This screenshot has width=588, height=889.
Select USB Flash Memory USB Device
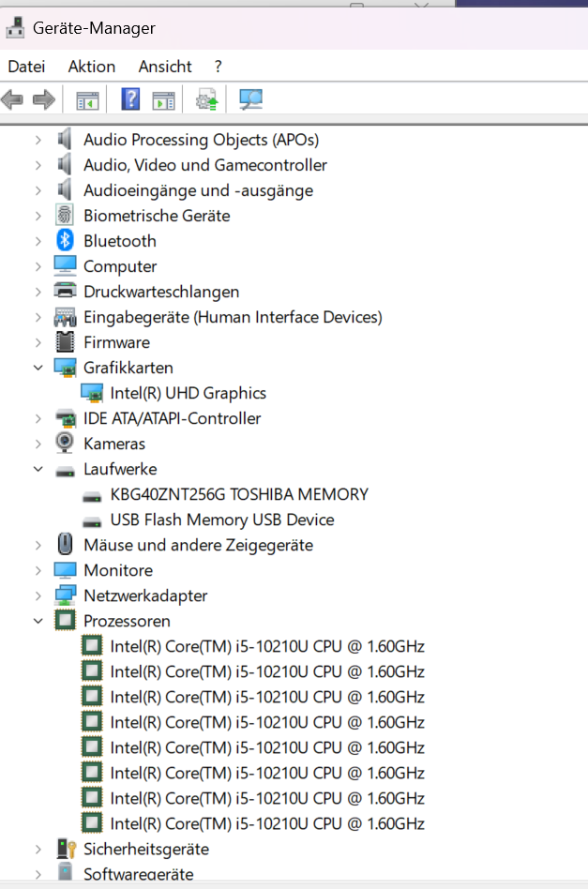tap(221, 520)
